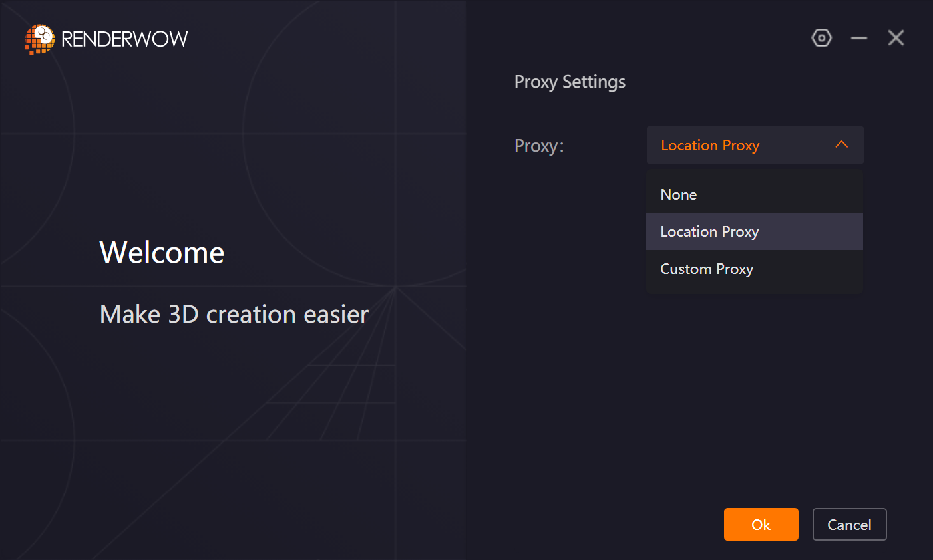Click the RenderWow logo icon
The image size is (933, 560).
pos(39,39)
